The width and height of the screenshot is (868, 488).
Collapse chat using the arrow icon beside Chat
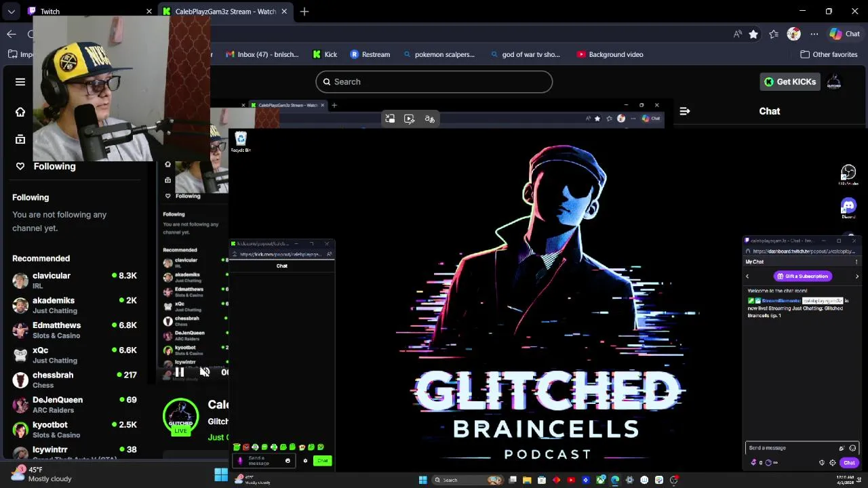tap(685, 111)
